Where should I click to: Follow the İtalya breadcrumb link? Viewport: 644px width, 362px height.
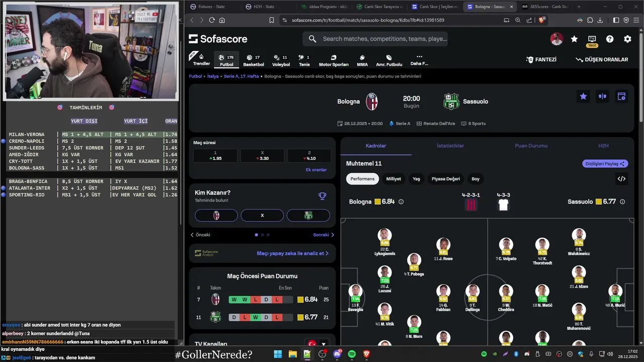pos(213,76)
